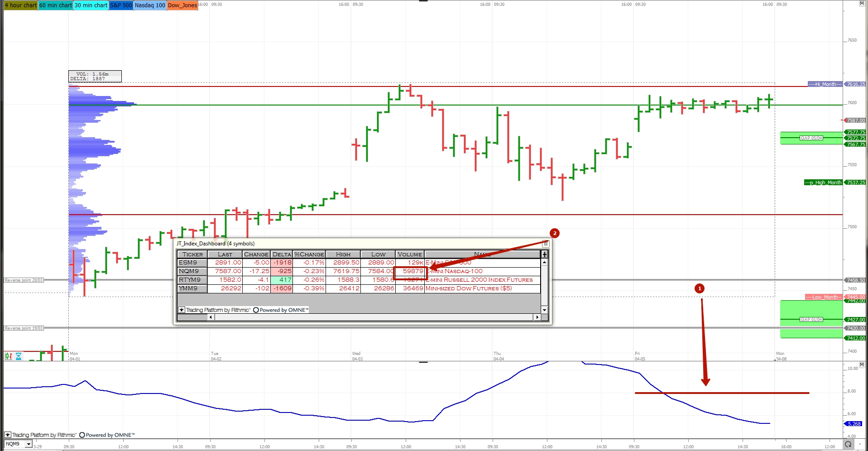This screenshot has height=451, width=868.
Task: Click the Rithmic arrow icon in the dashboard
Action: coord(182,310)
